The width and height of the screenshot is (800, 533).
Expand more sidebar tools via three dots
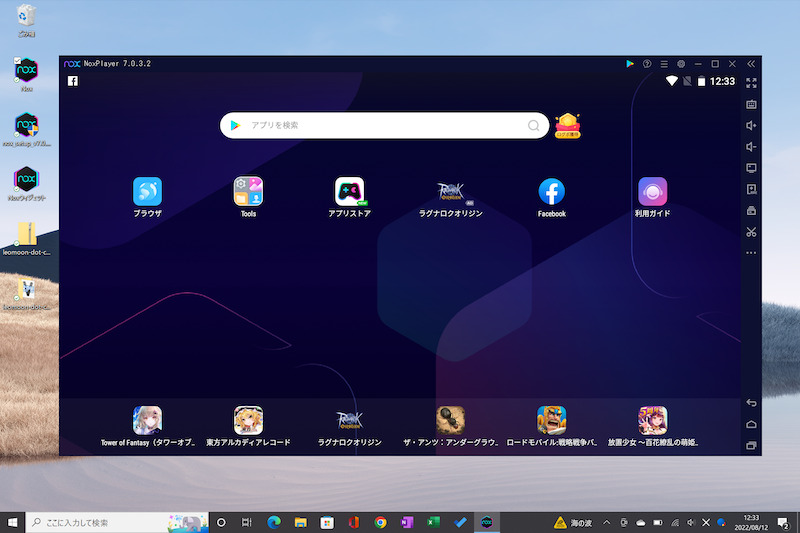tap(751, 253)
